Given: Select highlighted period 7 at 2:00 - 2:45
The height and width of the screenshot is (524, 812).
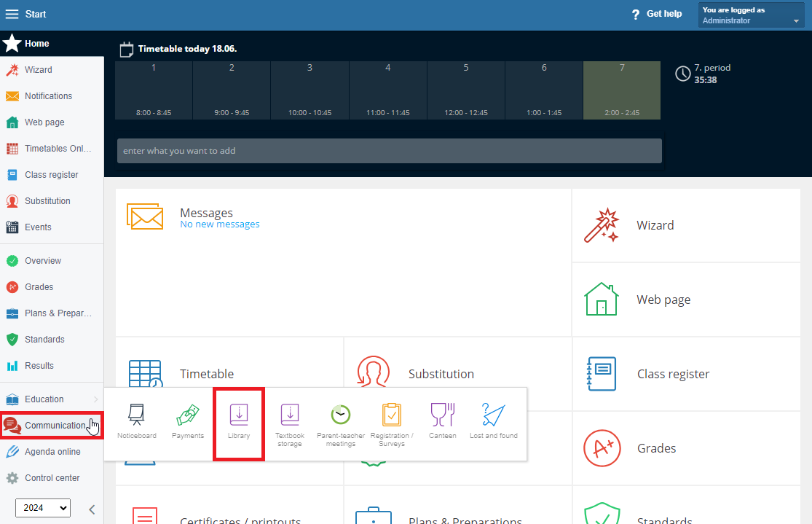Looking at the screenshot, I should click(622, 90).
